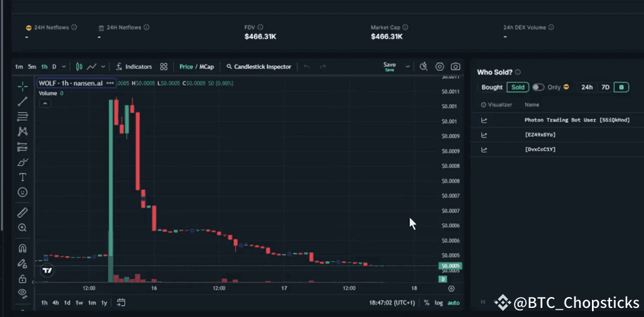Image resolution: width=644 pixels, height=317 pixels.
Task: Open timezone menu showing 18:47:02 (UTC+1)
Action: click(x=392, y=303)
